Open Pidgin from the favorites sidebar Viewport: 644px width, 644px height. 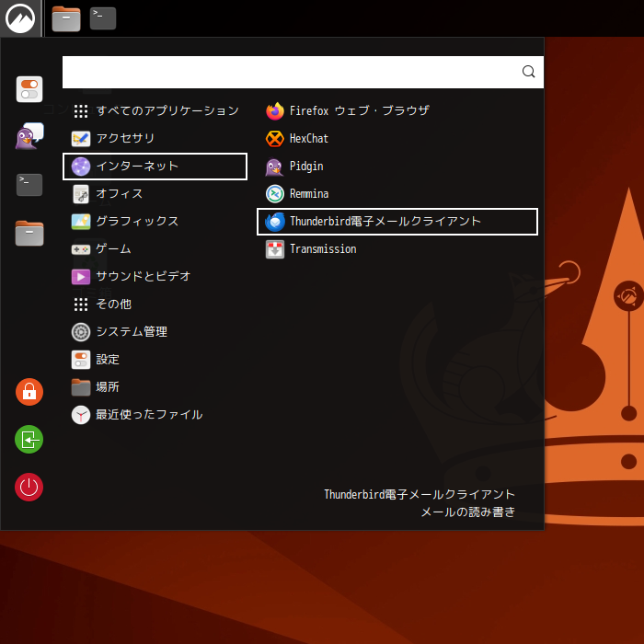[29, 136]
